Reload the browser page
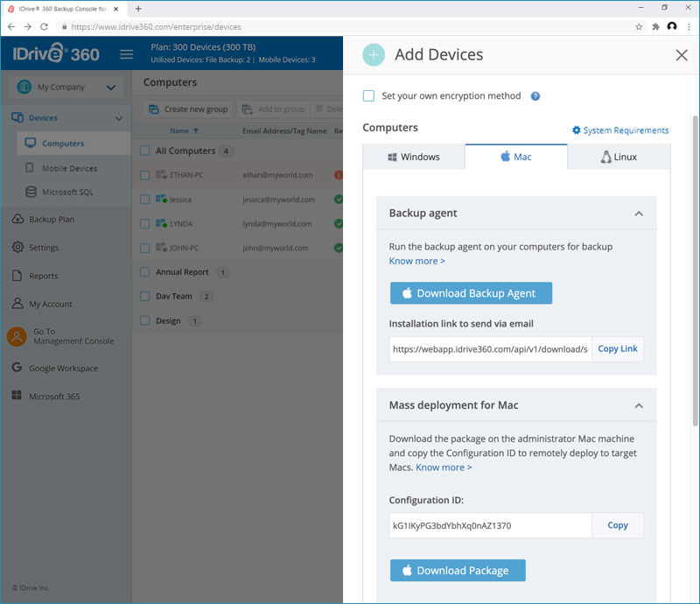Viewport: 700px width, 604px height. [44, 27]
